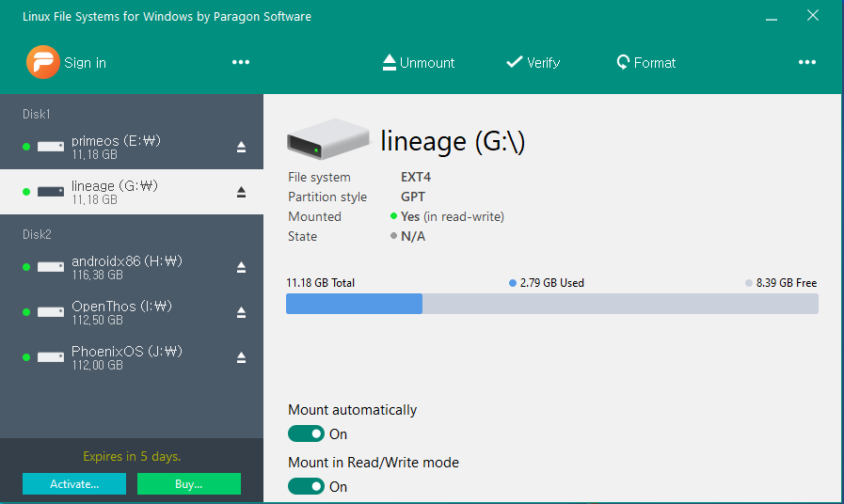The height and width of the screenshot is (504, 844).
Task: Click the EXT4 file system value
Action: point(416,177)
